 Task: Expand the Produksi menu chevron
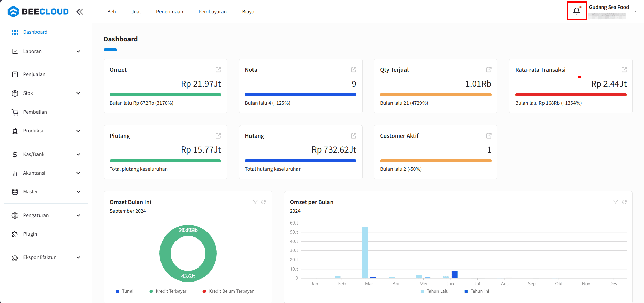click(x=78, y=131)
